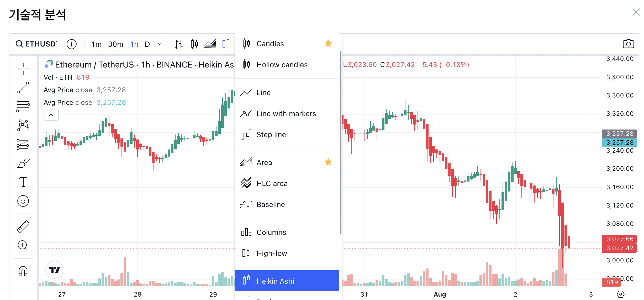Select the brush drawing tool
Viewport: 644px width, 300px height.
[x=23, y=163]
